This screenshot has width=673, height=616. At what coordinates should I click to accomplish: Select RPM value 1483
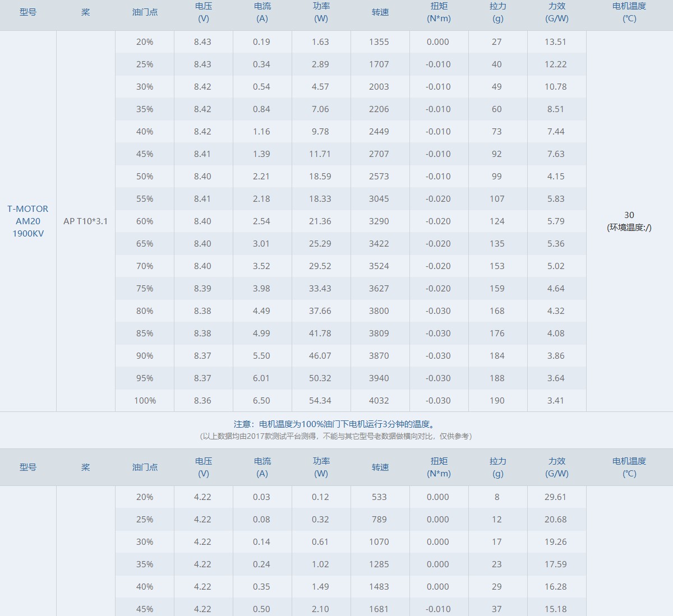tap(379, 586)
